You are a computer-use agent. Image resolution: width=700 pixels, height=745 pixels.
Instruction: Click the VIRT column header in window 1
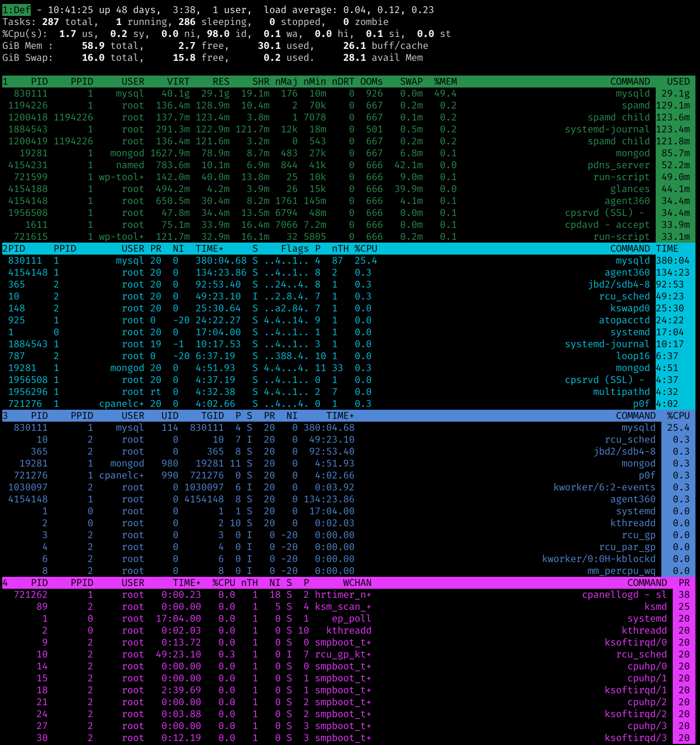point(178,81)
